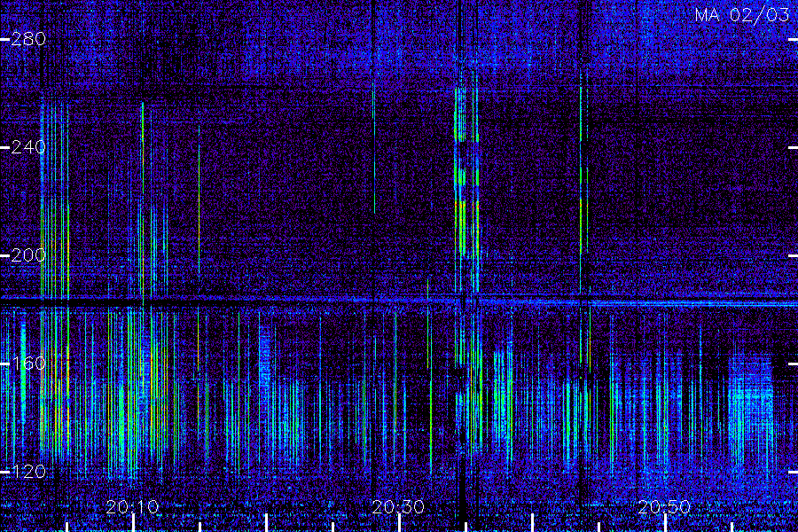Click the 20:50 time axis label
This screenshot has height=532, width=798.
[664, 507]
